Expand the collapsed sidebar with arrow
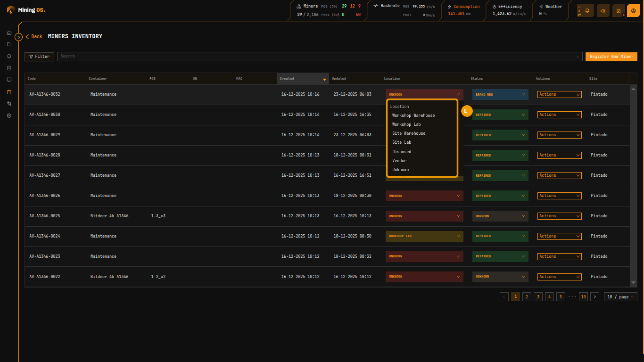 point(19,37)
